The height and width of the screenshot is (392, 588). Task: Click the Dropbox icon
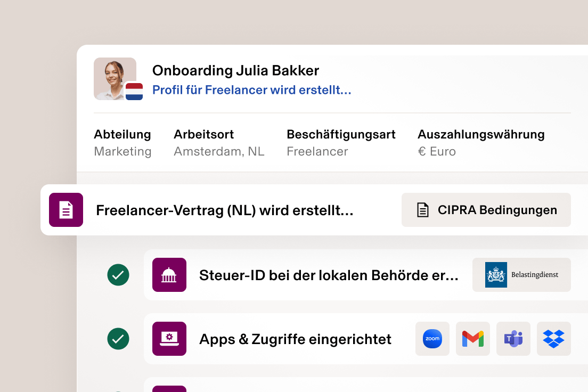click(x=553, y=339)
